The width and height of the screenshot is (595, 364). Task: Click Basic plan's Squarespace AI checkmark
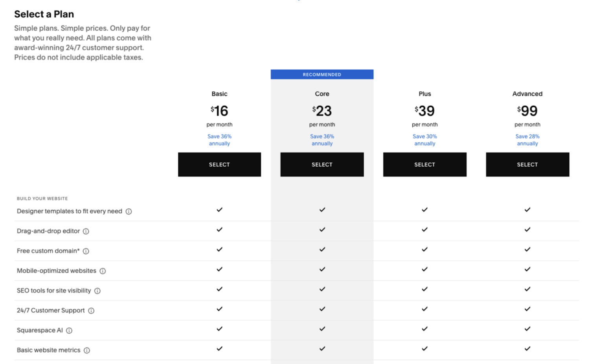(x=219, y=329)
